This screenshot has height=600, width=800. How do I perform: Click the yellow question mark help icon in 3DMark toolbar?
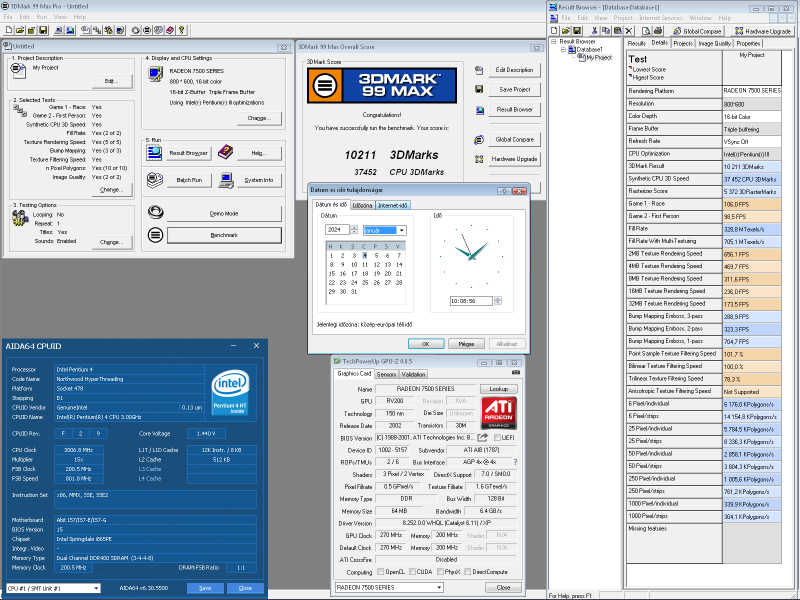182,30
